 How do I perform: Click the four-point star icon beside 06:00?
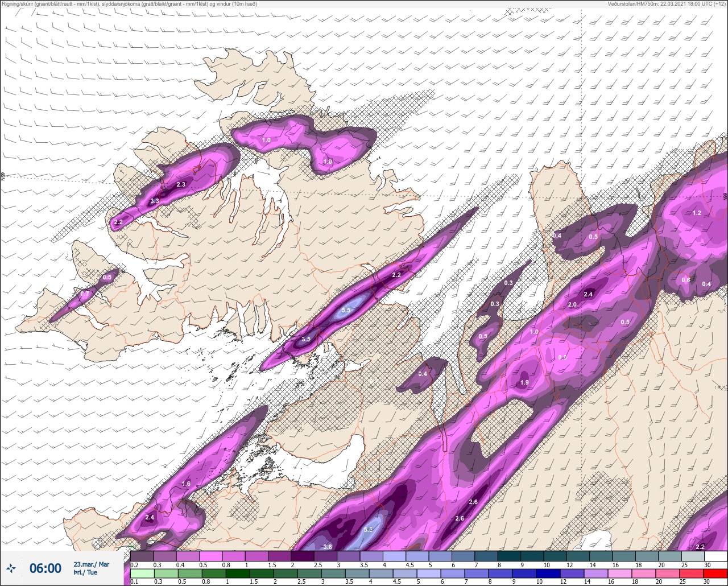pyautogui.click(x=11, y=568)
